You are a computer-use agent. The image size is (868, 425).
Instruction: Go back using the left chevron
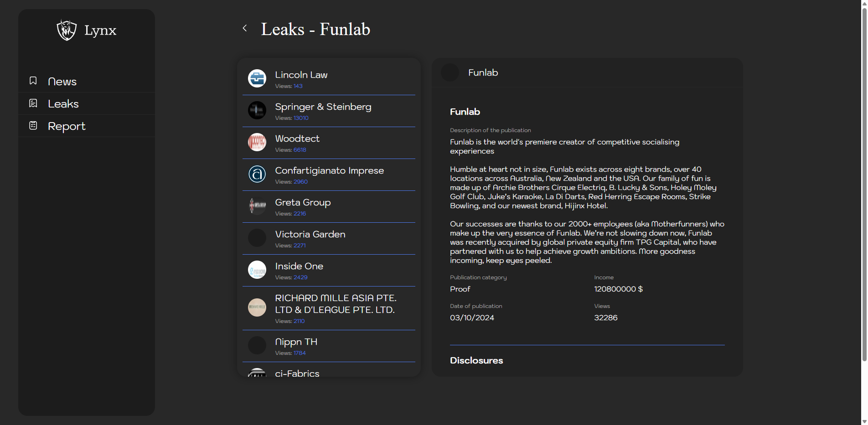pos(245,28)
